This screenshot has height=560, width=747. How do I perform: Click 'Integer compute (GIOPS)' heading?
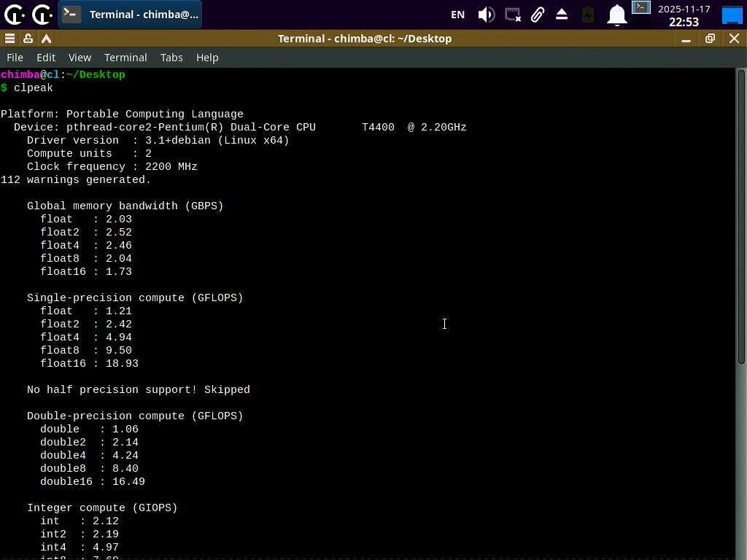tap(102, 507)
